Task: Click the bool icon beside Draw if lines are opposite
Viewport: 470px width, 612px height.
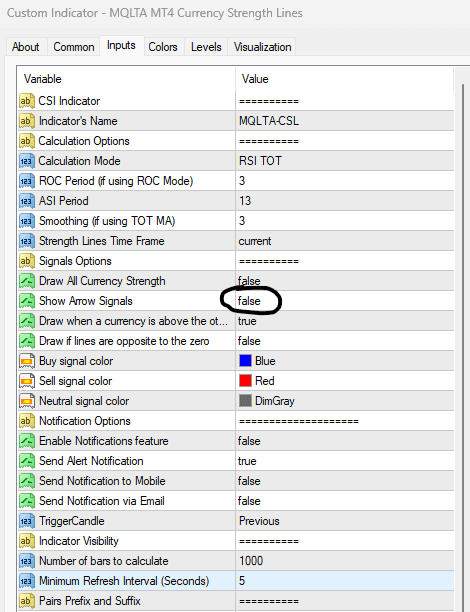Action: click(27, 341)
